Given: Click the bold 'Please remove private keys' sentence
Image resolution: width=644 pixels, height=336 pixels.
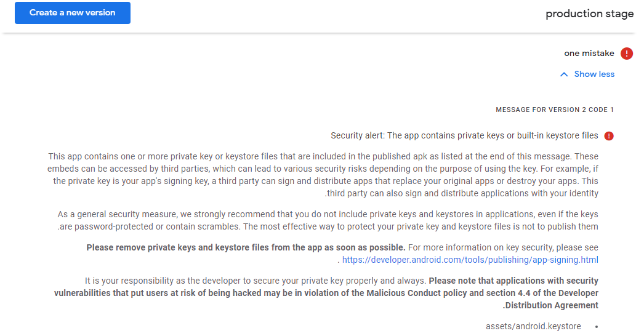Looking at the screenshot, I should (x=246, y=247).
